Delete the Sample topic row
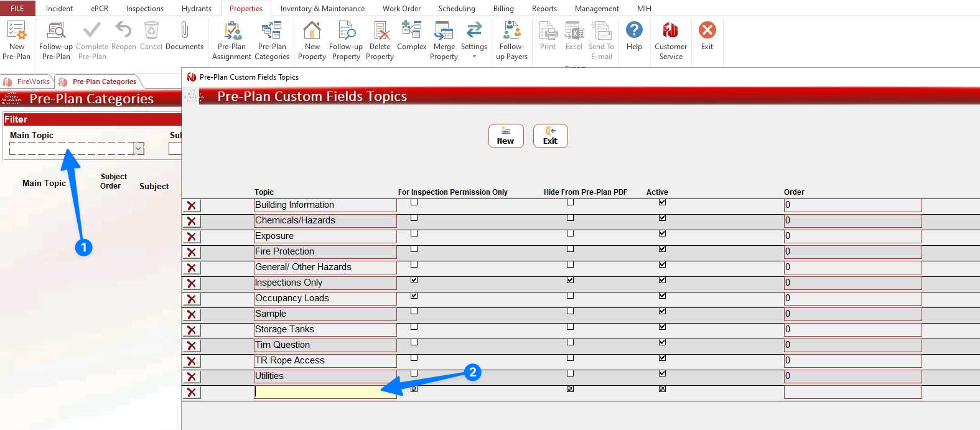 [192, 315]
